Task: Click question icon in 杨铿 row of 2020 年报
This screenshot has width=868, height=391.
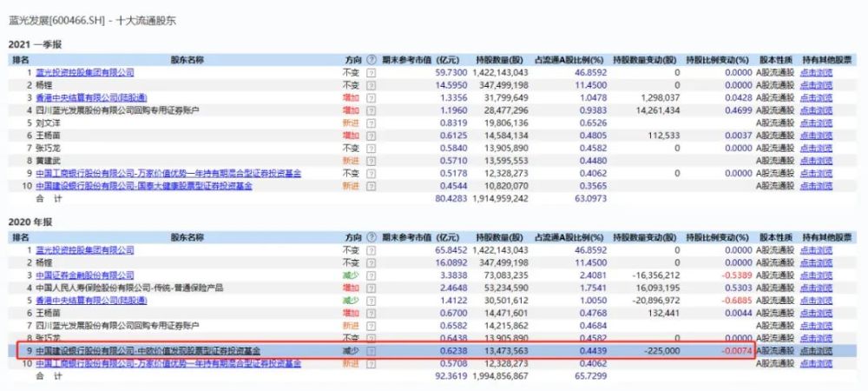Action: (371, 263)
